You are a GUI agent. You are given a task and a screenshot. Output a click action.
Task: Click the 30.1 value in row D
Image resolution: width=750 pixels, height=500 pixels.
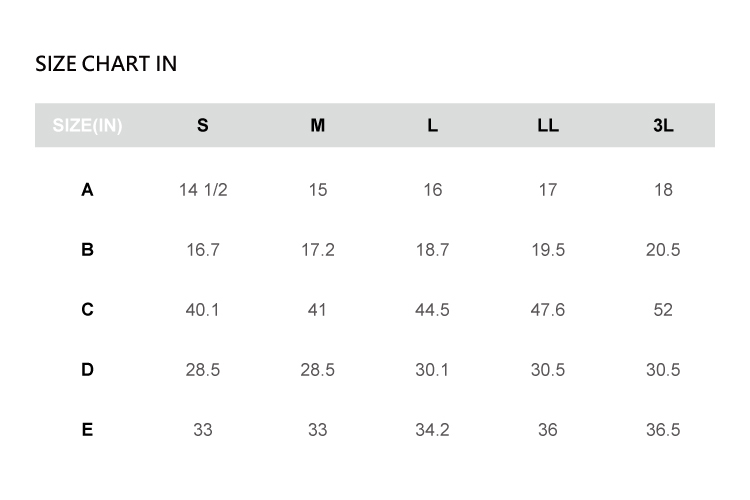pyautogui.click(x=432, y=370)
